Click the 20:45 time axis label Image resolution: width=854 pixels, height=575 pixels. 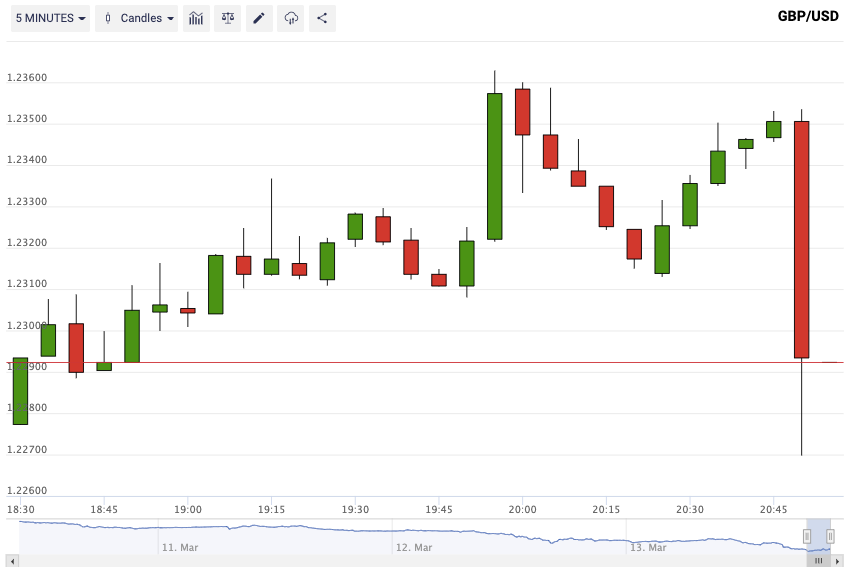click(773, 510)
